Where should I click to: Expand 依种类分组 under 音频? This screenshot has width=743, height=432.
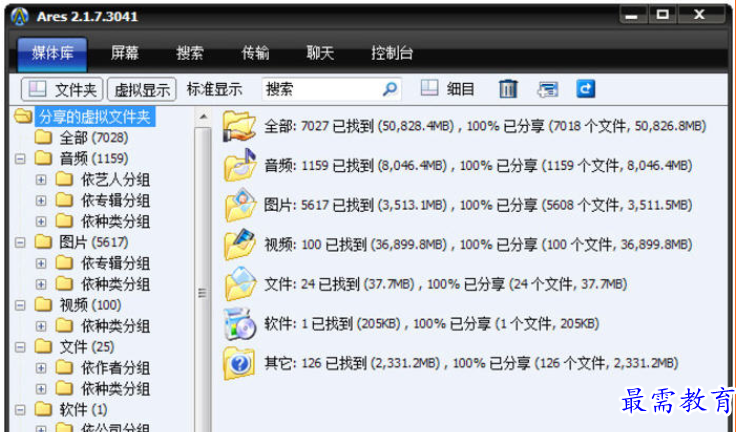(x=41, y=222)
